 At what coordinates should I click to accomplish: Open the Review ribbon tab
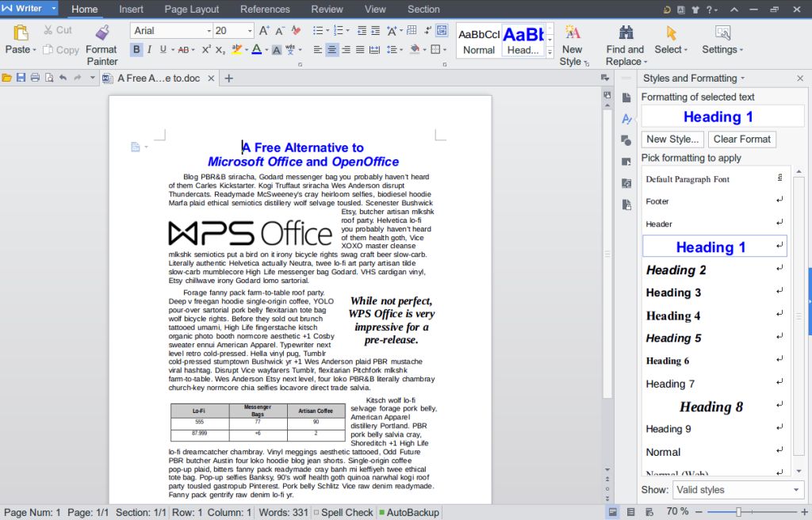point(327,9)
